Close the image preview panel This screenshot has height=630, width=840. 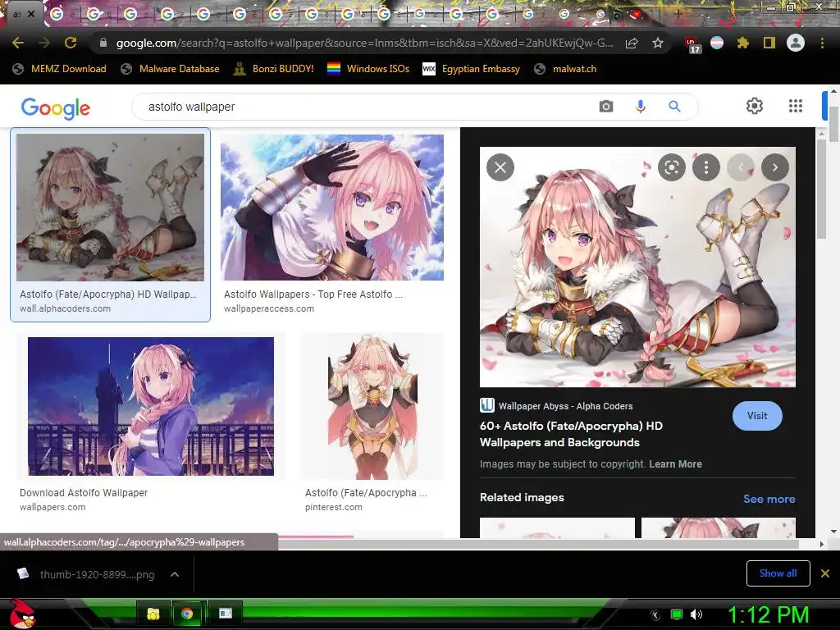tap(500, 167)
